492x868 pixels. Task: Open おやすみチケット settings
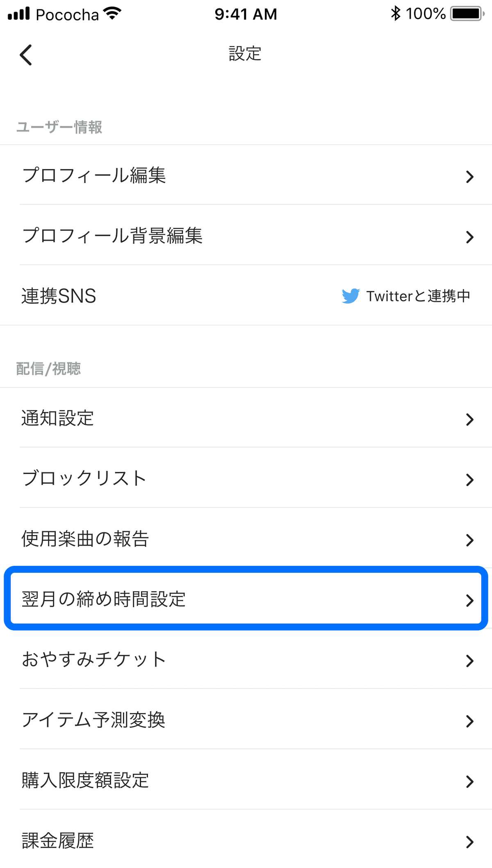pyautogui.click(x=246, y=660)
